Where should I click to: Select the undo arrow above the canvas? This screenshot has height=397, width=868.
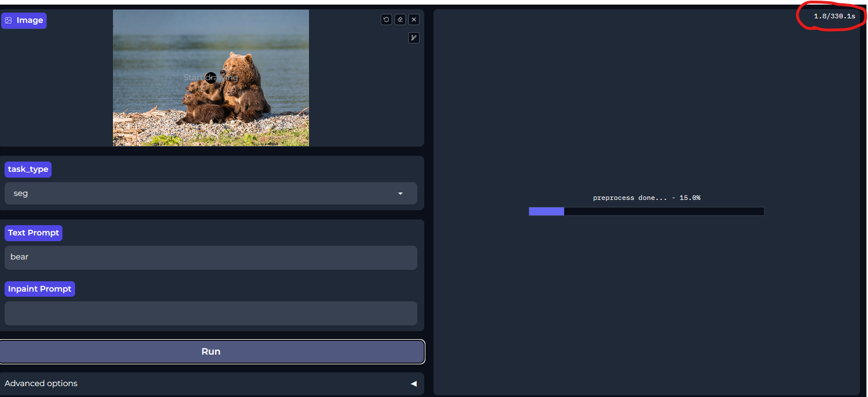386,19
